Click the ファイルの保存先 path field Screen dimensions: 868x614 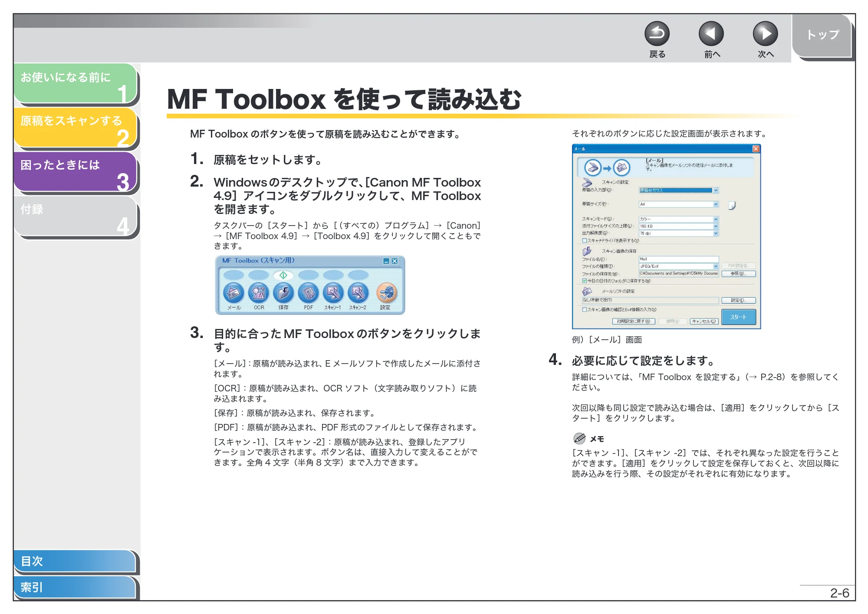[679, 273]
